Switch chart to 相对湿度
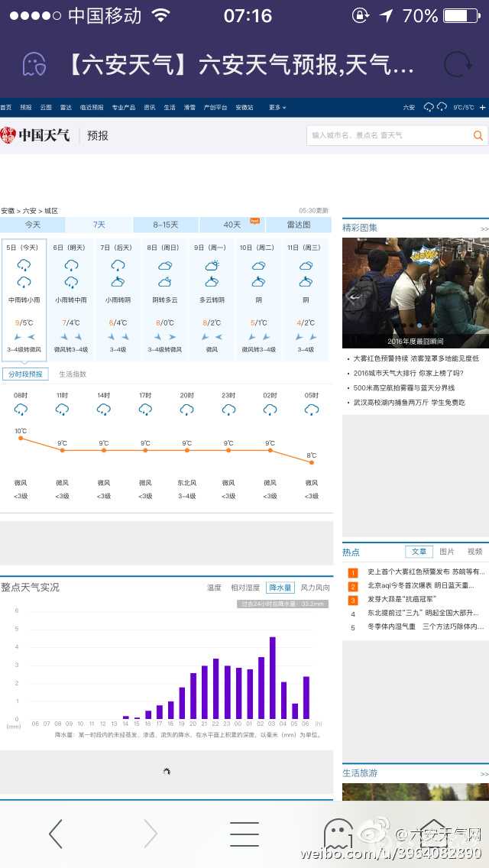The width and height of the screenshot is (489, 868). [245, 588]
